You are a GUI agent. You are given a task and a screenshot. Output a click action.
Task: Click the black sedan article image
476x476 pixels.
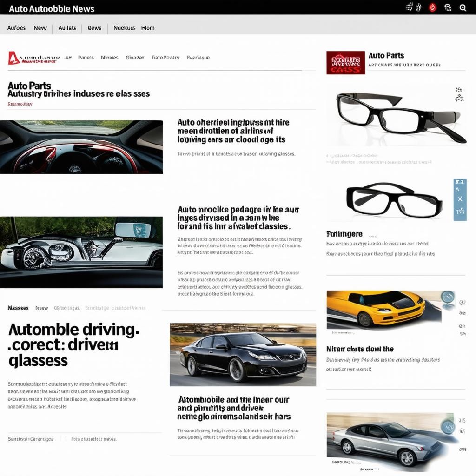[x=243, y=355]
